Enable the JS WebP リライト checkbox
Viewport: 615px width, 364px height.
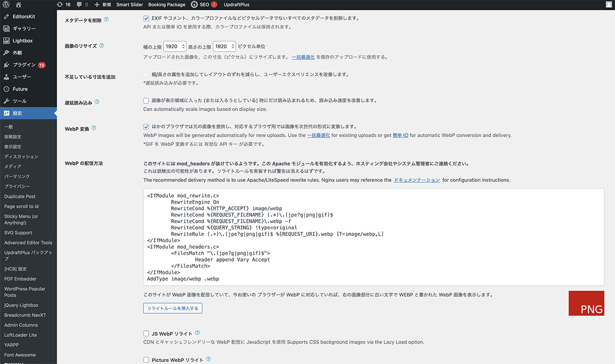pyautogui.click(x=147, y=333)
